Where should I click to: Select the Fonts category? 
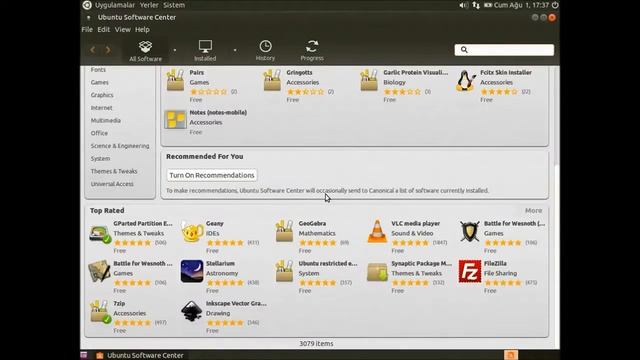98,70
